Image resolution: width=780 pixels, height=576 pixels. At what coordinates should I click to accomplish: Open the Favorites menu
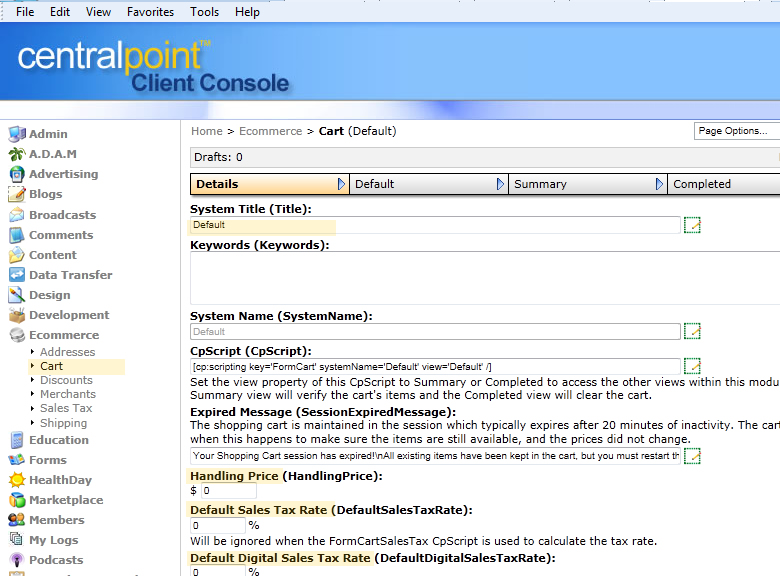(x=150, y=11)
